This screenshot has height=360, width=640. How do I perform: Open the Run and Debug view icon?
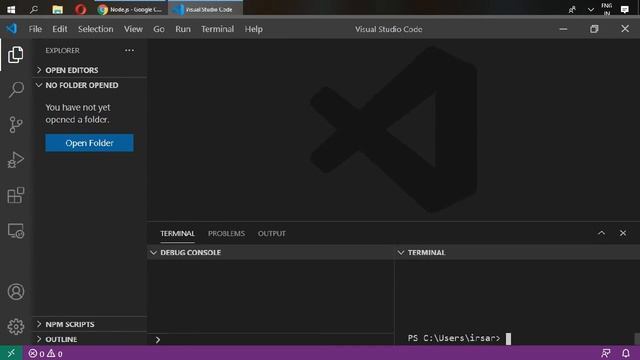pyautogui.click(x=16, y=160)
